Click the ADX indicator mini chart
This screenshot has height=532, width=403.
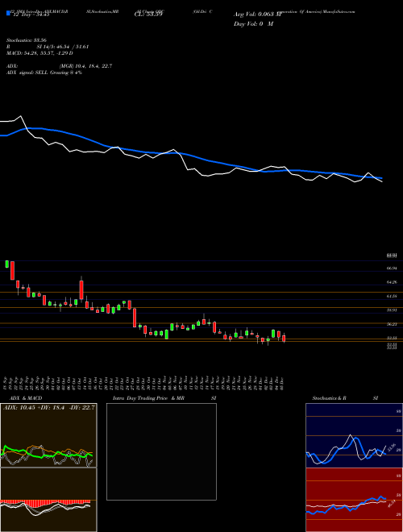pyautogui.click(x=48, y=435)
